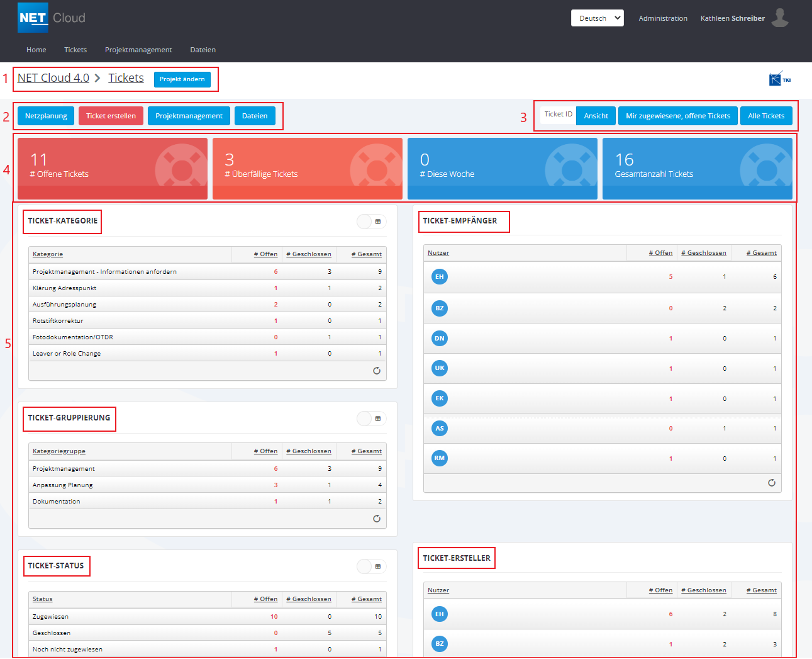812x659 pixels.
Task: Click the Ticket ID input field
Action: pos(558,115)
